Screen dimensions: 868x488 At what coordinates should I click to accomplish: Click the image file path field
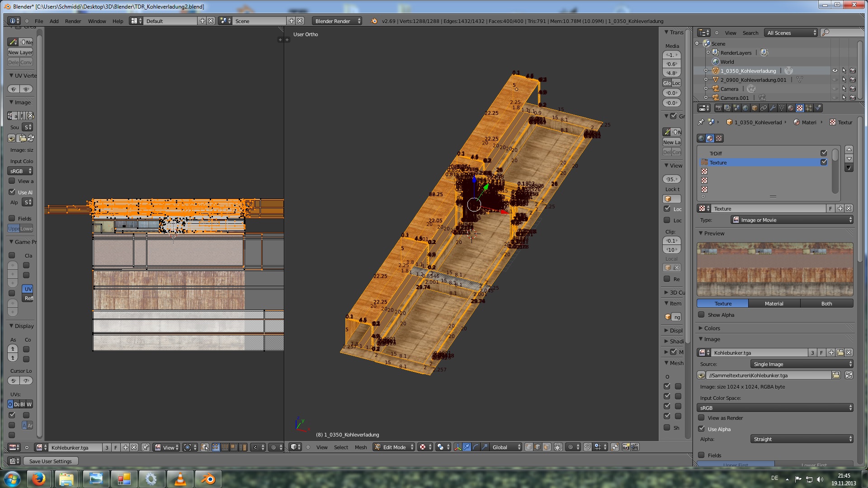(x=768, y=375)
